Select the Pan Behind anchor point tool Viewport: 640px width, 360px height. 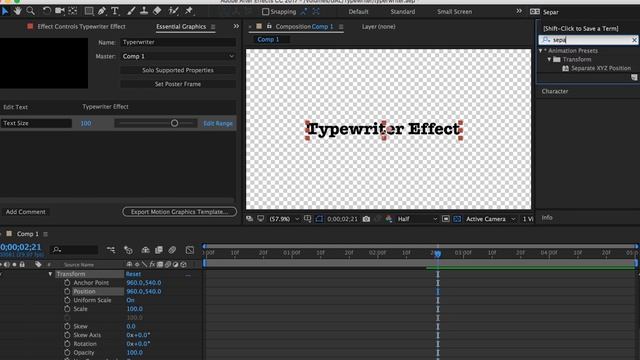click(x=73, y=11)
